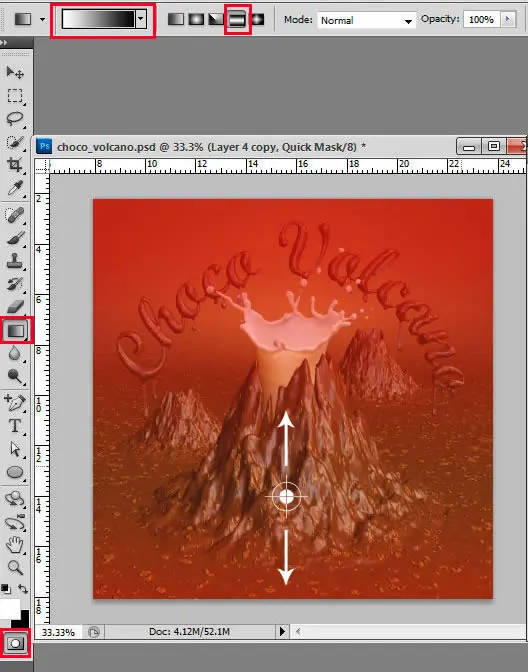Select the Lasso tool
Viewport: 528px width, 672px height.
pyautogui.click(x=15, y=119)
